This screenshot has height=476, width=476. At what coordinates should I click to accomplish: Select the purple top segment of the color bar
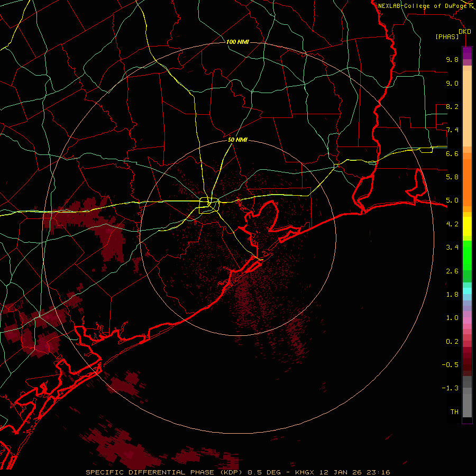coord(467,53)
